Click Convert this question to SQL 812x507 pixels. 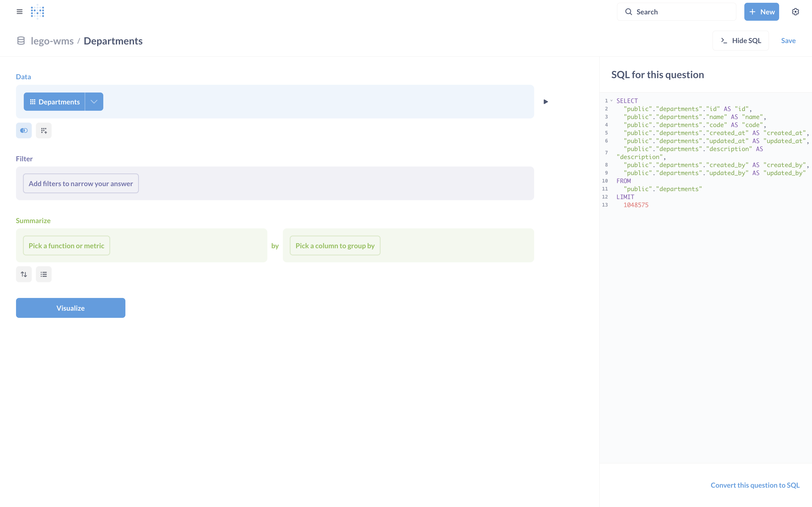pyautogui.click(x=755, y=485)
